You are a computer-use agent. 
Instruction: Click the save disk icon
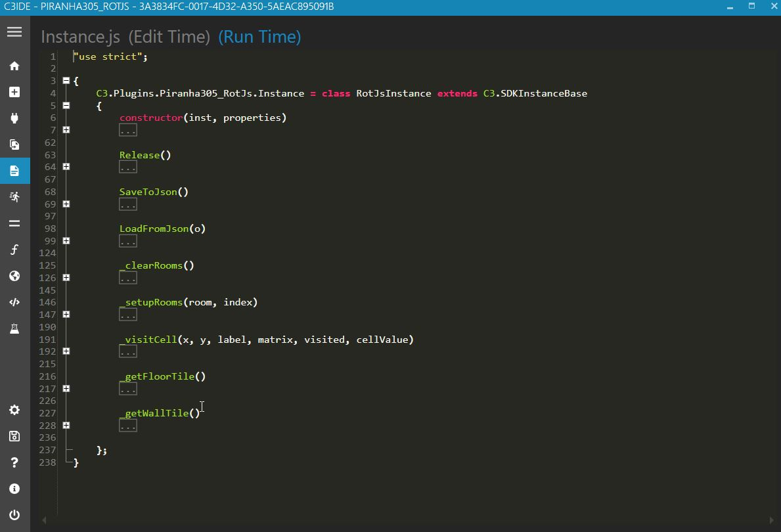pos(14,436)
